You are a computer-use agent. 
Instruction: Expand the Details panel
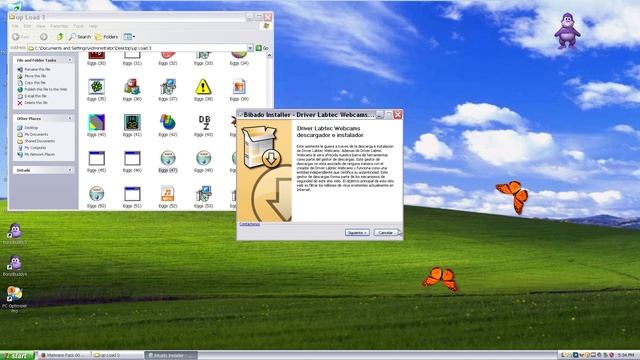click(70, 170)
